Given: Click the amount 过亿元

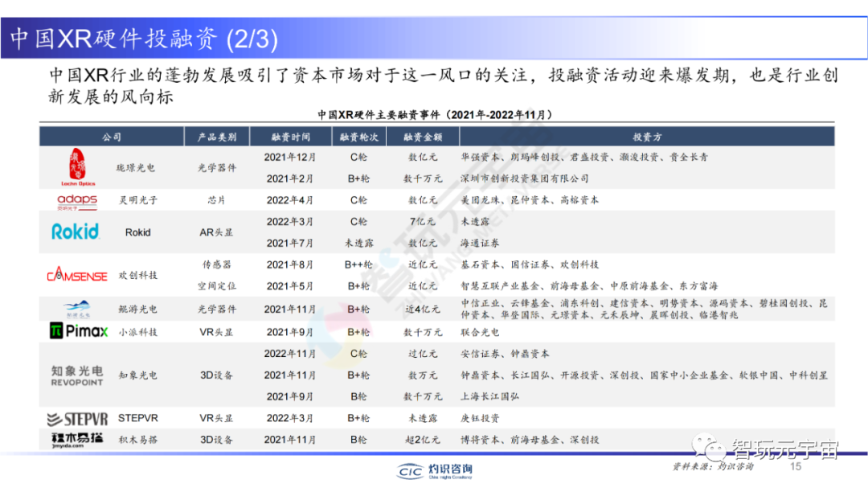Looking at the screenshot, I should pyautogui.click(x=423, y=354).
